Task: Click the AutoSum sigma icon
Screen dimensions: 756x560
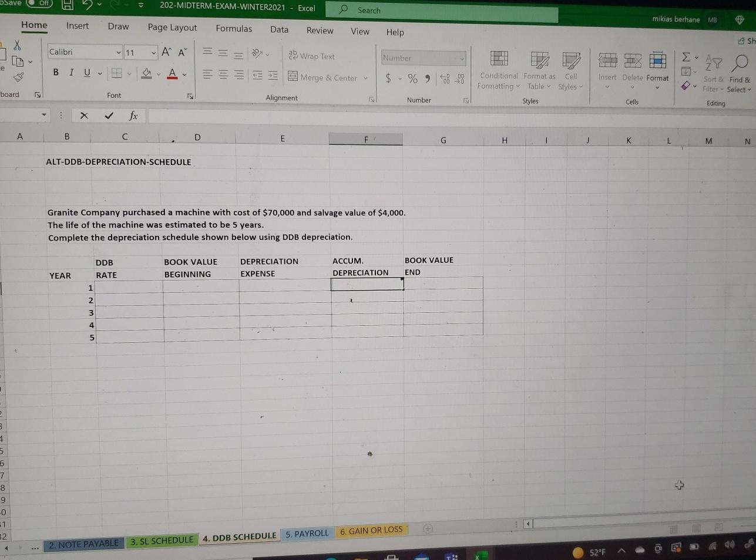Action: click(x=686, y=57)
